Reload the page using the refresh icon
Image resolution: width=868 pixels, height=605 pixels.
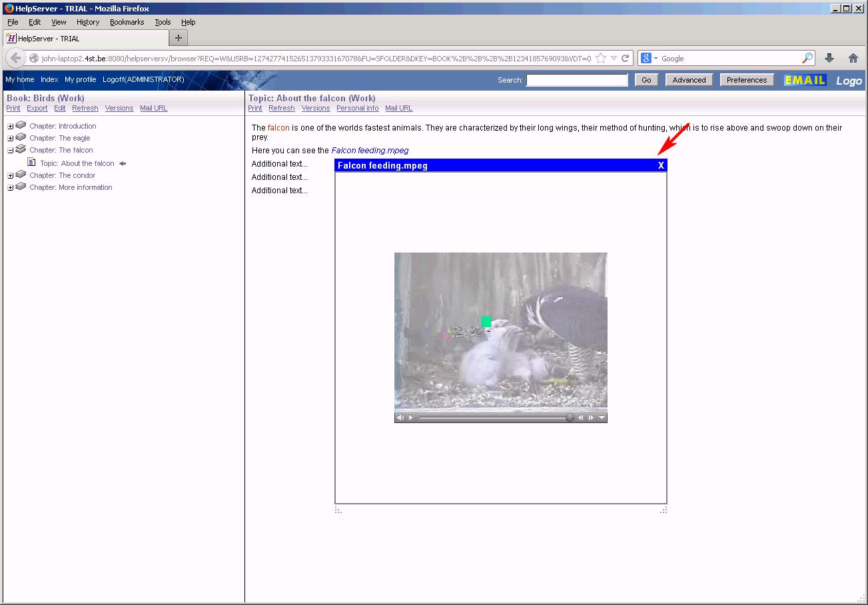click(626, 59)
